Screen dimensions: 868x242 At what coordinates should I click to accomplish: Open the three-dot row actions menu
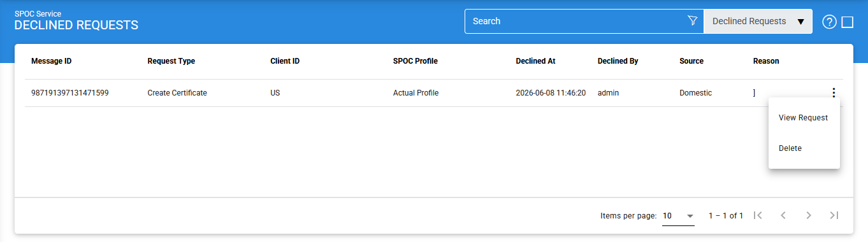pyautogui.click(x=833, y=93)
